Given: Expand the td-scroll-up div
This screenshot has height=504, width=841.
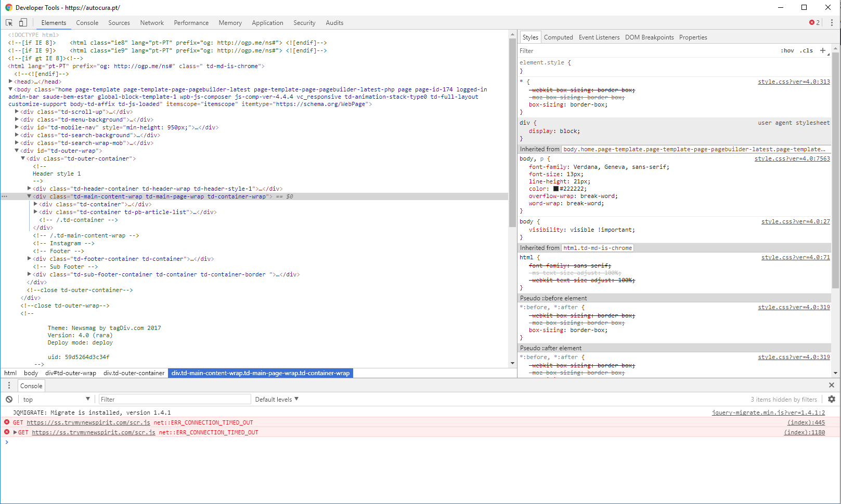Looking at the screenshot, I should 17,111.
